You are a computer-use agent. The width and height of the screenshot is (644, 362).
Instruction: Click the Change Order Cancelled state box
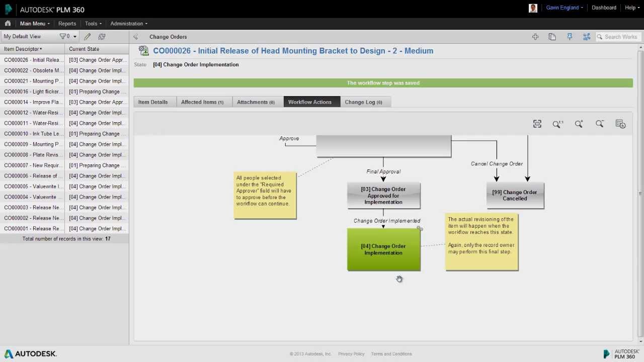pos(515,195)
